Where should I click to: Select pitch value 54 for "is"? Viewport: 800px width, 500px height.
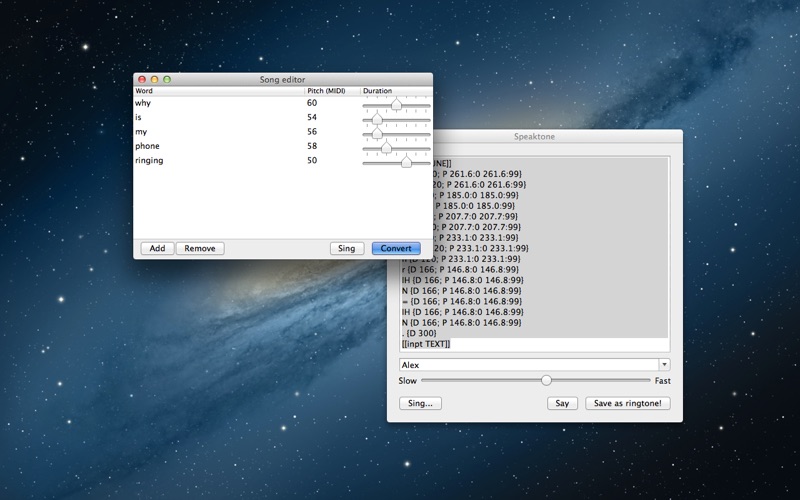(312, 117)
